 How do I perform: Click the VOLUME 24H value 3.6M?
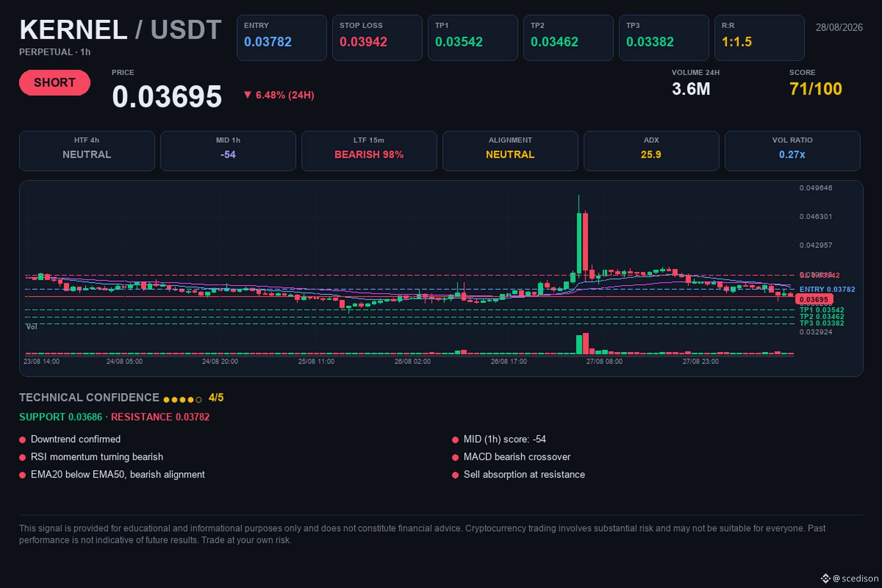point(691,89)
